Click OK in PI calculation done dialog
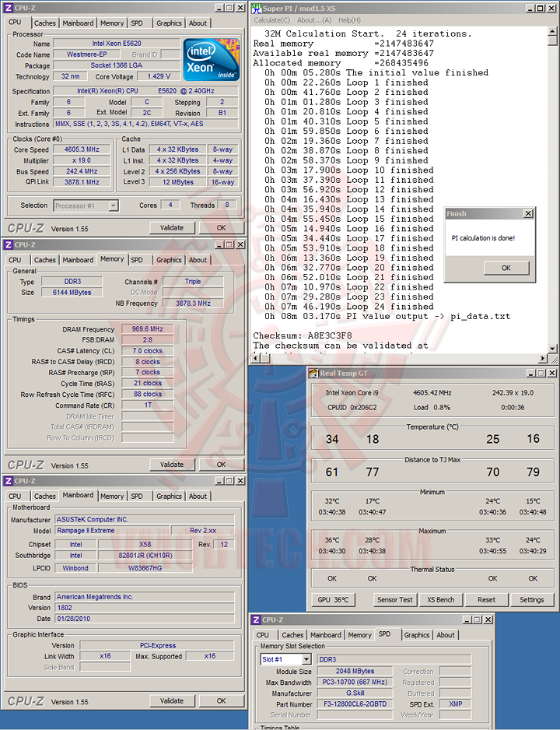 click(506, 268)
